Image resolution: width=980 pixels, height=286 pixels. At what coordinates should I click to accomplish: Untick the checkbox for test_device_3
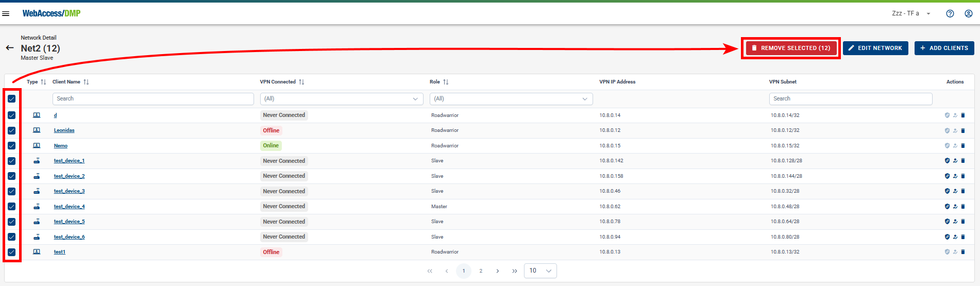click(x=11, y=191)
